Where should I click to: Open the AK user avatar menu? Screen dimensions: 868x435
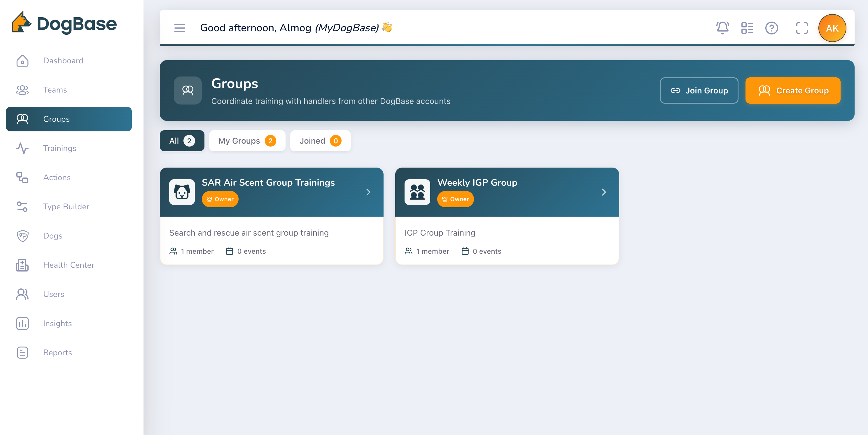tap(832, 28)
